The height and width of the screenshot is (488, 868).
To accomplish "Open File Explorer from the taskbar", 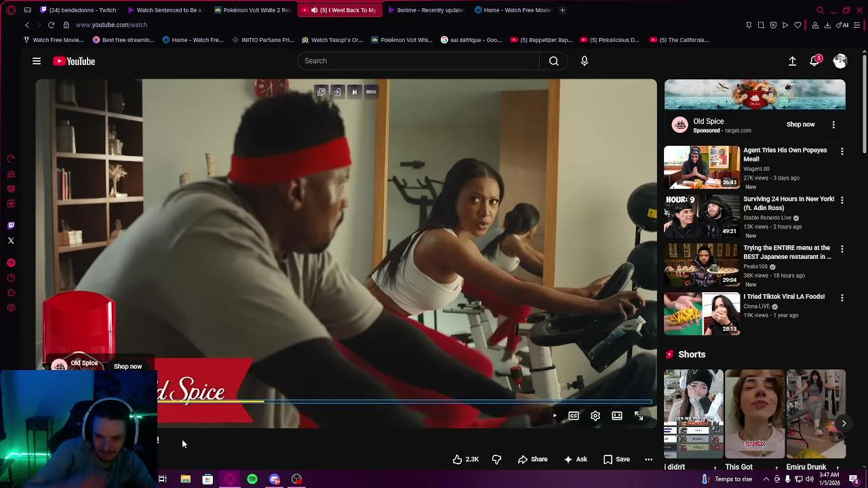I will [x=185, y=479].
